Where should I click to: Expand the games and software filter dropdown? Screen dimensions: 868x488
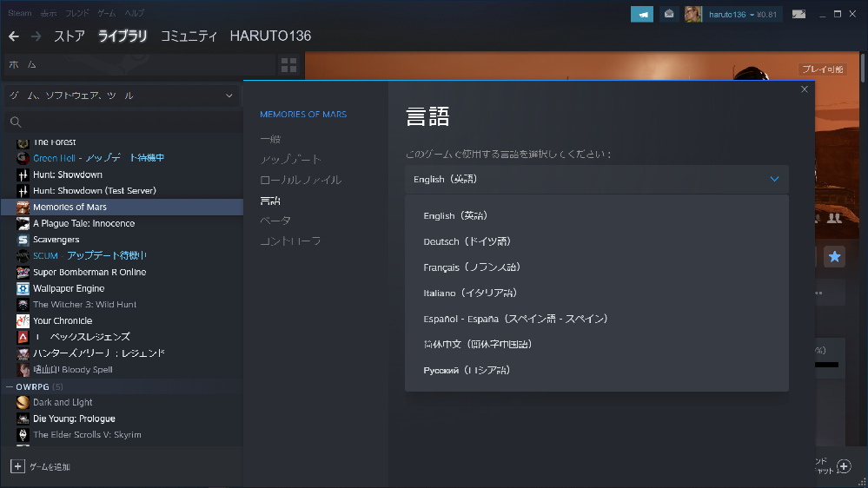122,96
